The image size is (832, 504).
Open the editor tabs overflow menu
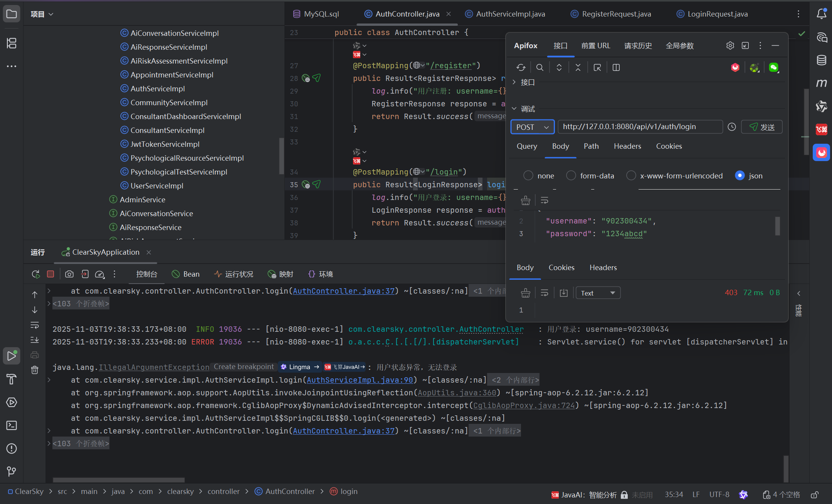click(x=798, y=14)
